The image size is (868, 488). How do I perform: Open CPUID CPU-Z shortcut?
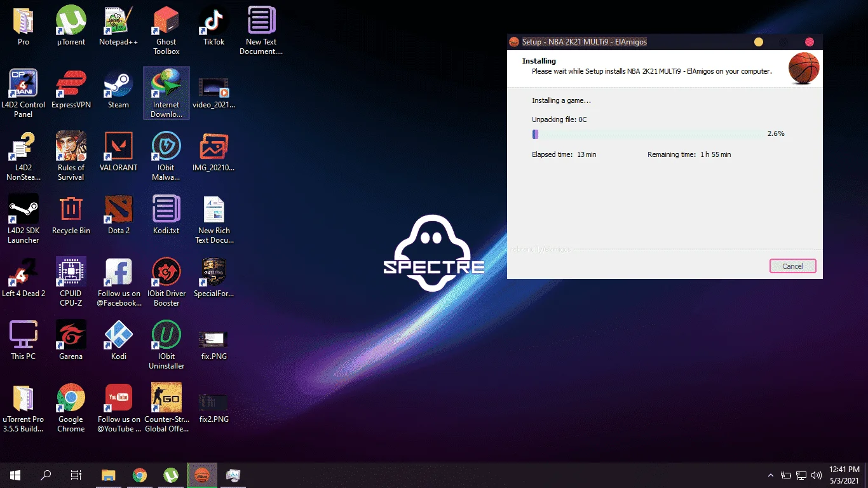(x=71, y=281)
